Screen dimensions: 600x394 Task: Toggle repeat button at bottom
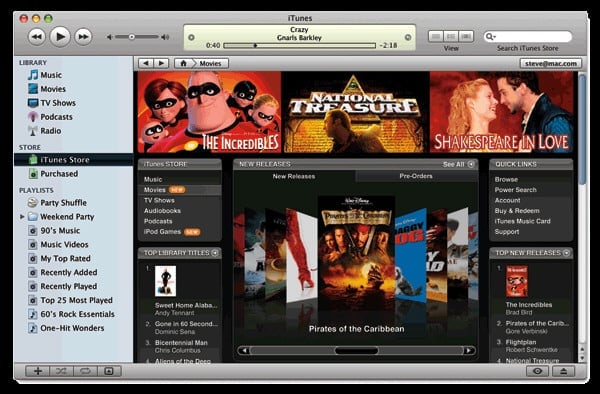click(x=85, y=371)
